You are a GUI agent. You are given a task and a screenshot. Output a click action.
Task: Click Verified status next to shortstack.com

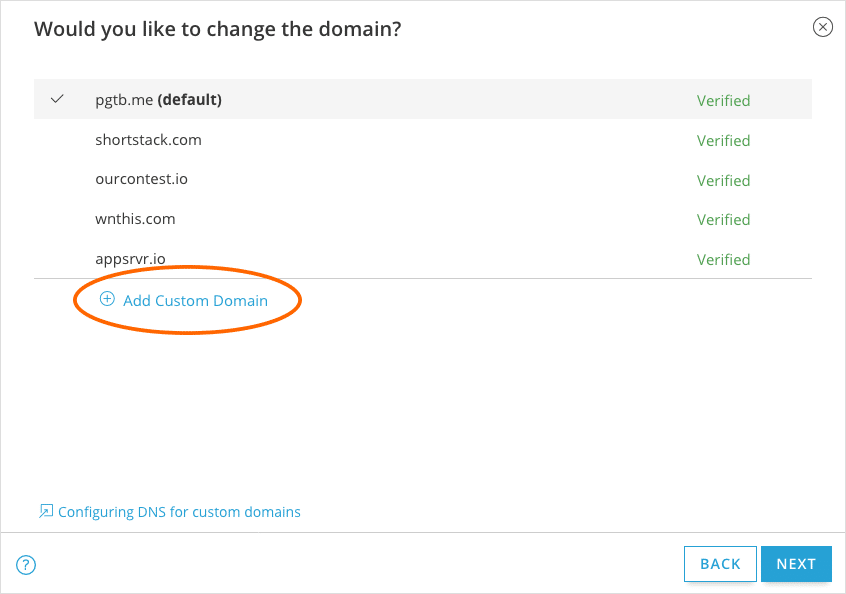click(723, 141)
